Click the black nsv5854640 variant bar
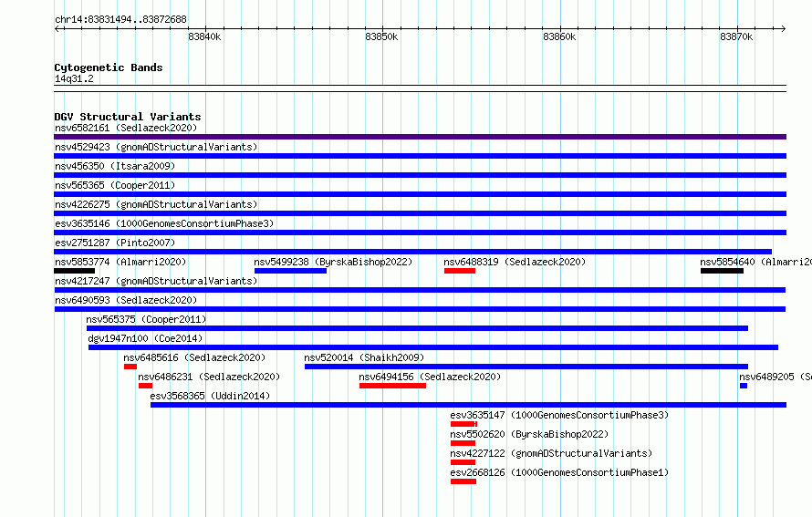The image size is (812, 517). (x=722, y=271)
